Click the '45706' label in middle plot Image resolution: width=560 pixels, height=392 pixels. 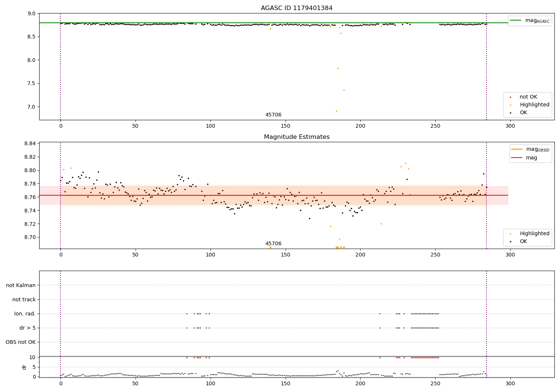tap(273, 244)
